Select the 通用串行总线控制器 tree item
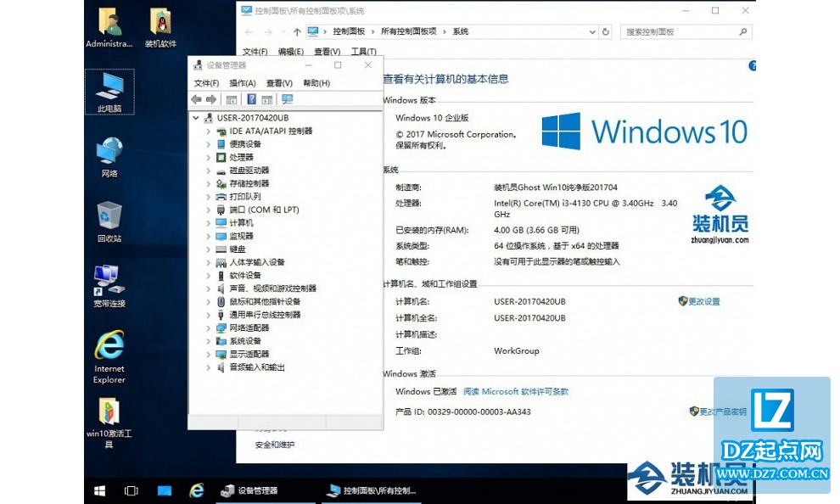Image resolution: width=840 pixels, height=504 pixels. tap(265, 315)
